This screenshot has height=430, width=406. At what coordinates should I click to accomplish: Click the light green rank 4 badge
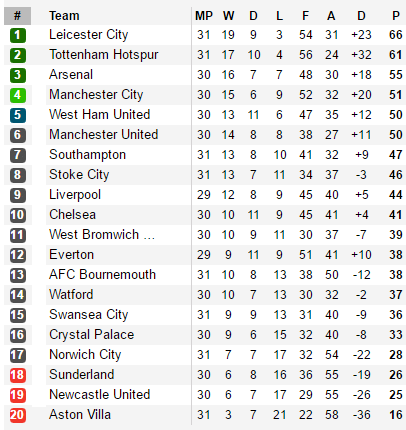tap(18, 95)
